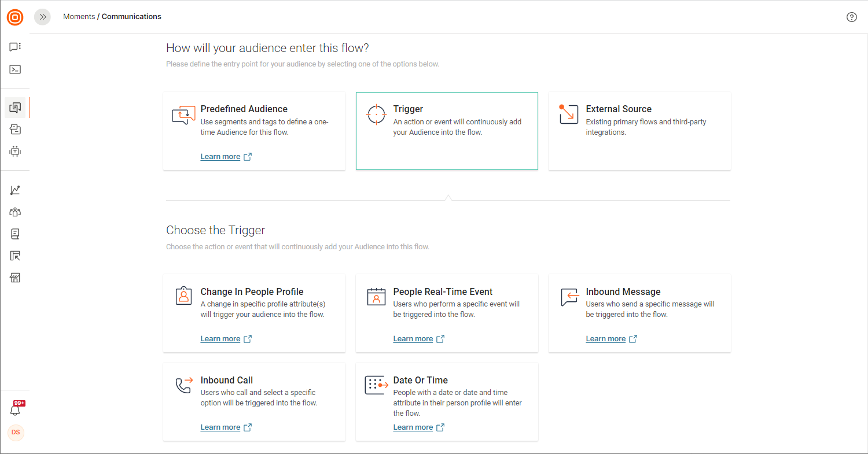Open notifications bell with 99+ badge
This screenshot has height=454, width=868.
16,410
